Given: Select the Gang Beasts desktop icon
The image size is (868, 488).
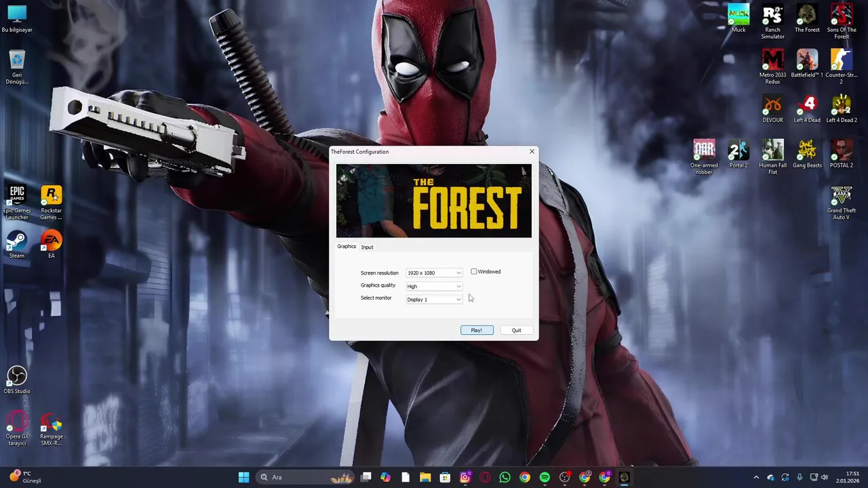Looking at the screenshot, I should click(x=807, y=154).
